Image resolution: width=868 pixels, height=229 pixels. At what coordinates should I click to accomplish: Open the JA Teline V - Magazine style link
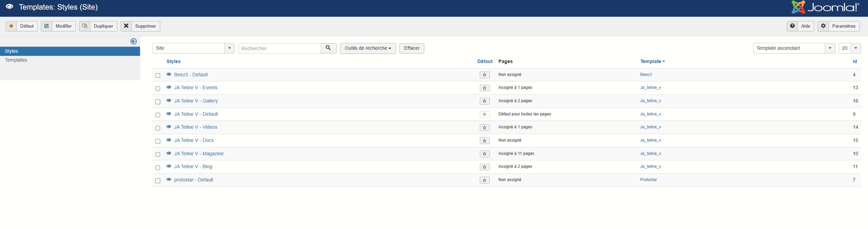199,153
